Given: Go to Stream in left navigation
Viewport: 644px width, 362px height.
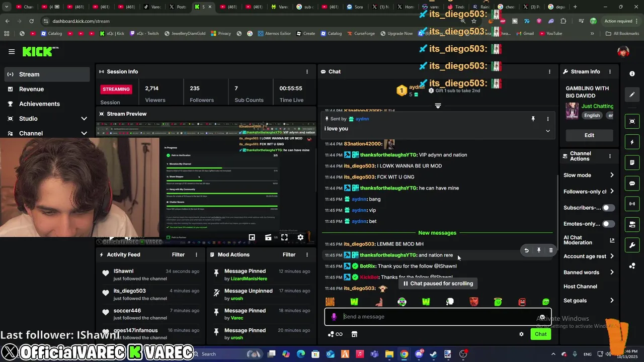Looking at the screenshot, I should pos(47,74).
